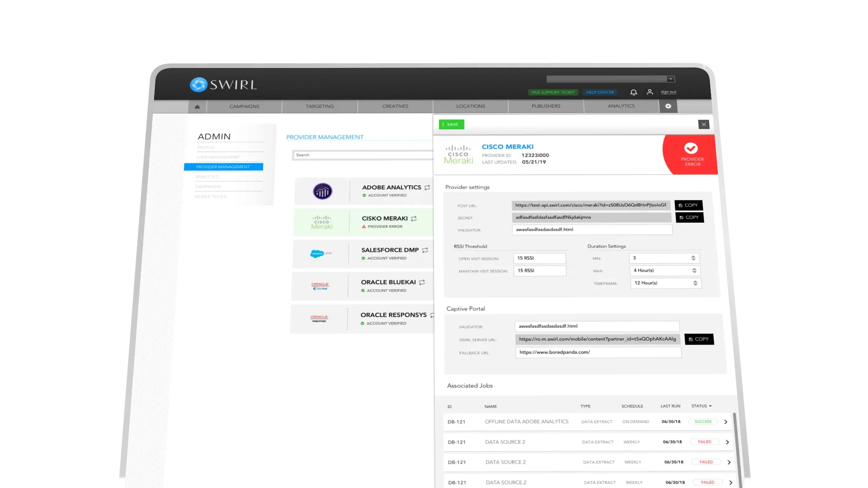
Task: Expand the Offline Data Adobe Analytics job
Action: [726, 422]
